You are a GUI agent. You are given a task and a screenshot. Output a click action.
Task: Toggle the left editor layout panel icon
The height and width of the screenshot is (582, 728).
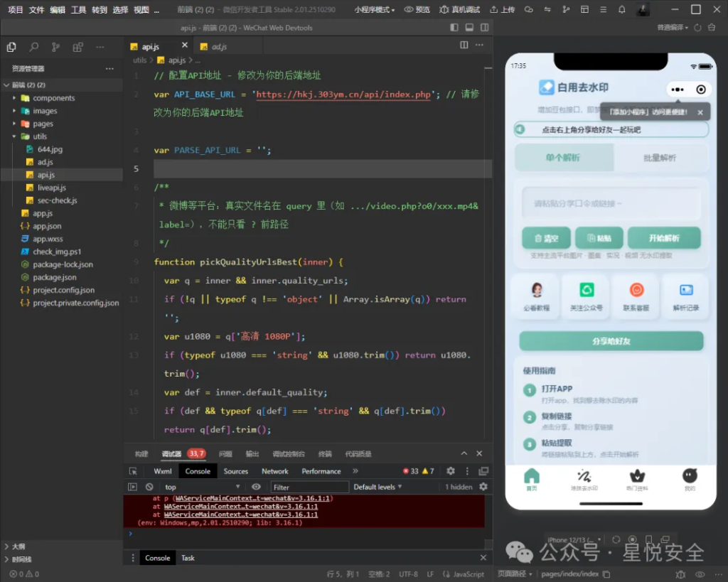pyautogui.click(x=454, y=28)
